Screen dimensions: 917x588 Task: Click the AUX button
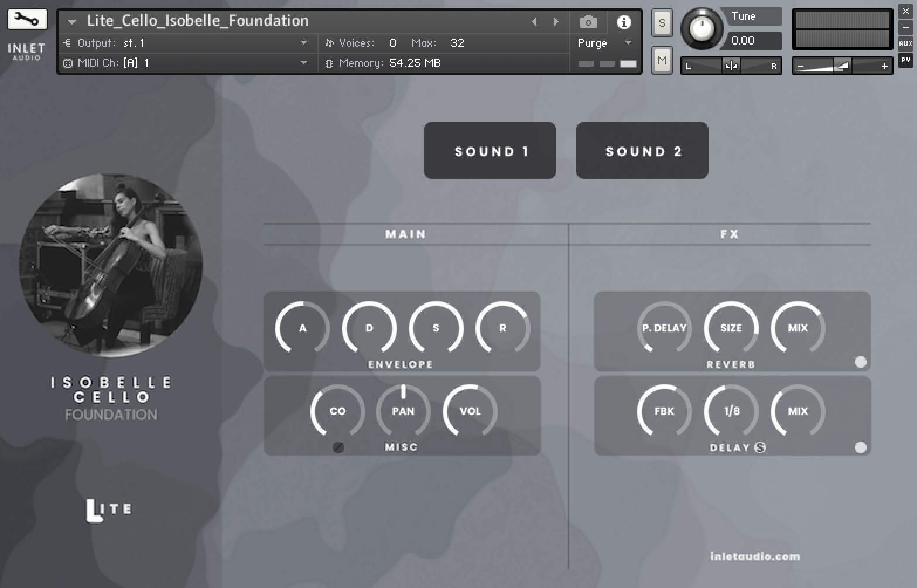906,43
